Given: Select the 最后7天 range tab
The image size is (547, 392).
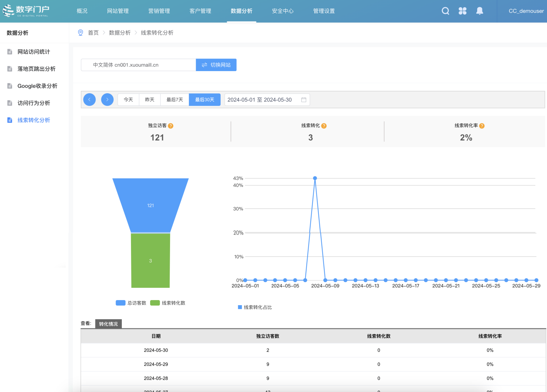Looking at the screenshot, I should [174, 99].
